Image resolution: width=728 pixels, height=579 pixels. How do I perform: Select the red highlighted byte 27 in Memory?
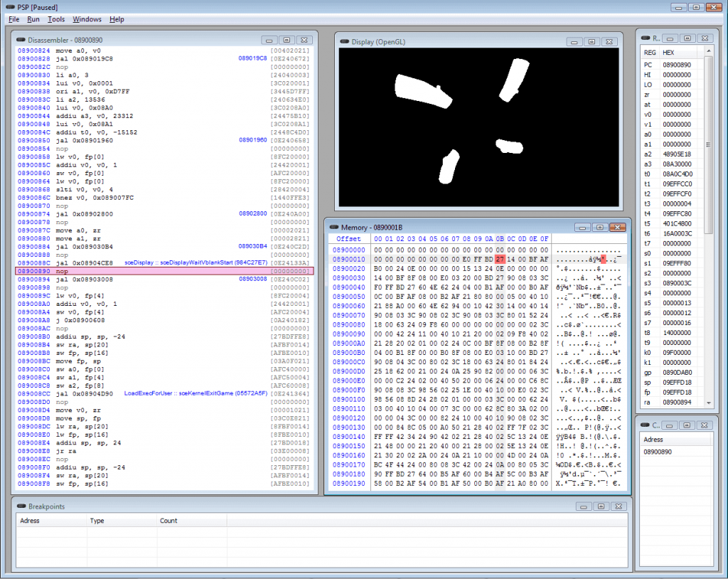click(x=500, y=260)
